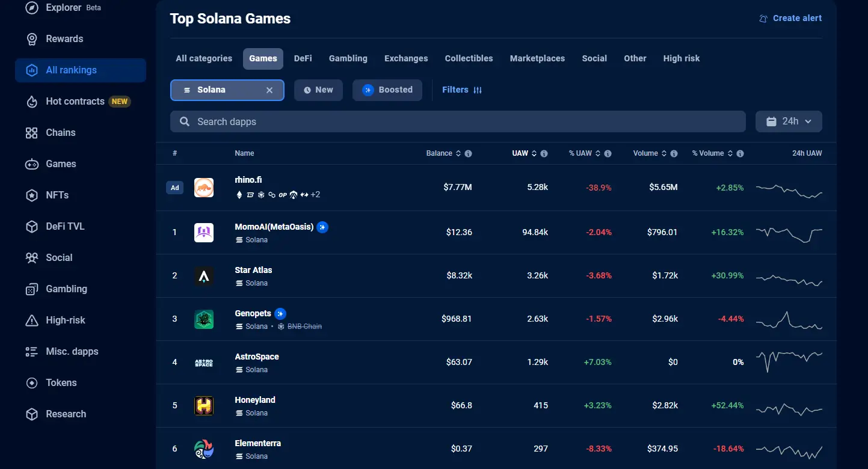Open NFTs rankings via its sidebar icon
The image size is (868, 469).
(x=31, y=195)
